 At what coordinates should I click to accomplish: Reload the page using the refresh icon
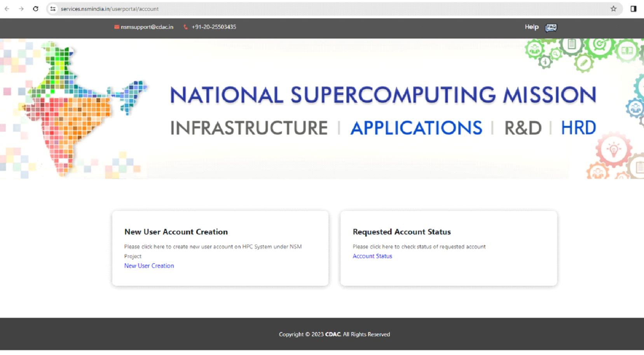[35, 9]
